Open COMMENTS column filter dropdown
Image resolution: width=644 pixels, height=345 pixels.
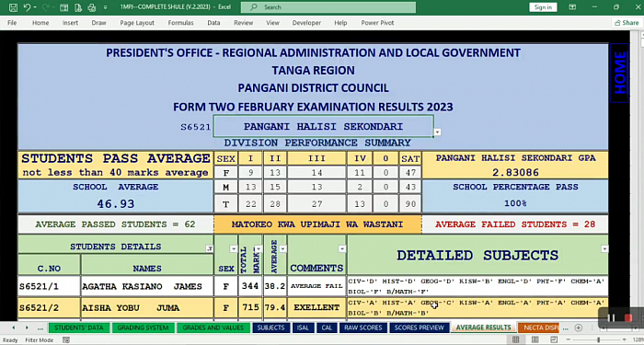coord(342,248)
